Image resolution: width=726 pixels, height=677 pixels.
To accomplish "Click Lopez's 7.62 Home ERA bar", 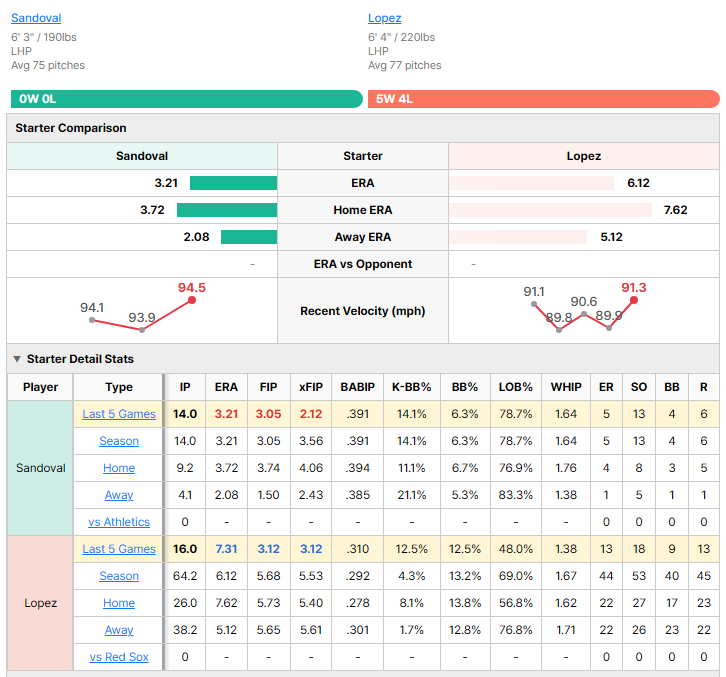I will (x=551, y=210).
